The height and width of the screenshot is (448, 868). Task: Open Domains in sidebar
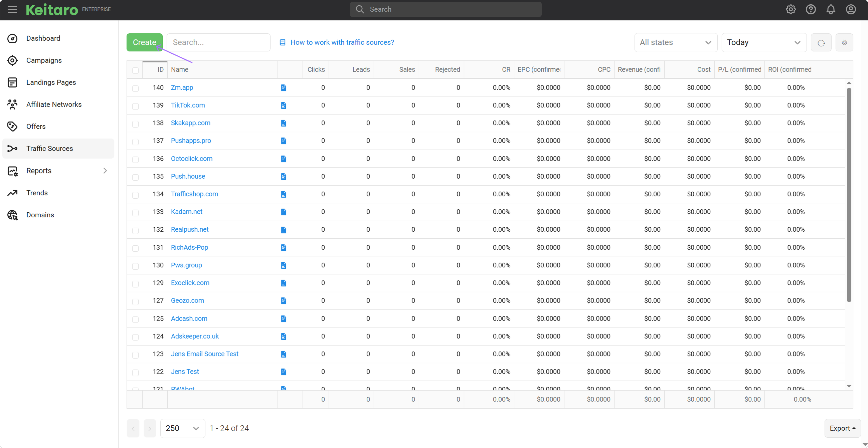tap(58, 215)
